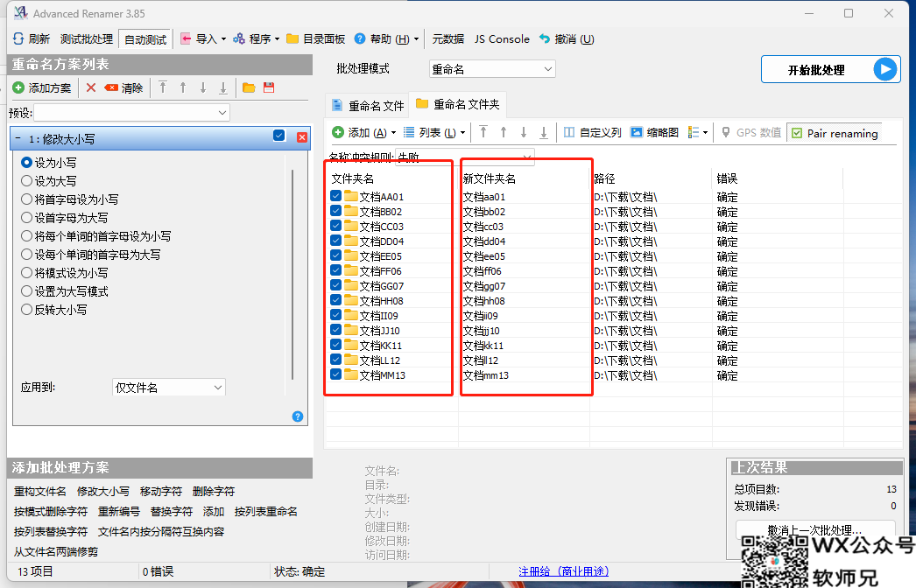Toggle the 自动测试 toolbar item
The width and height of the screenshot is (916, 588).
coord(145,39)
